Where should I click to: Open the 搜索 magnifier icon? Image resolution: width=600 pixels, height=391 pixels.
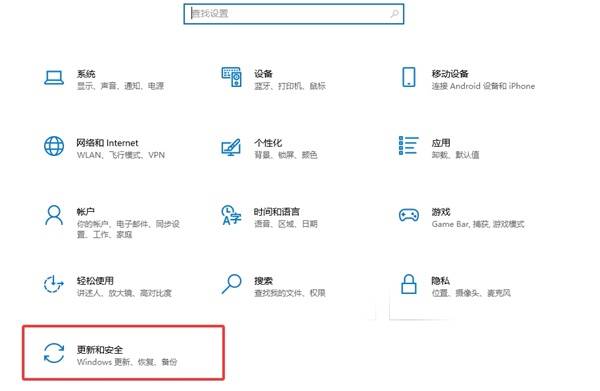(x=232, y=284)
